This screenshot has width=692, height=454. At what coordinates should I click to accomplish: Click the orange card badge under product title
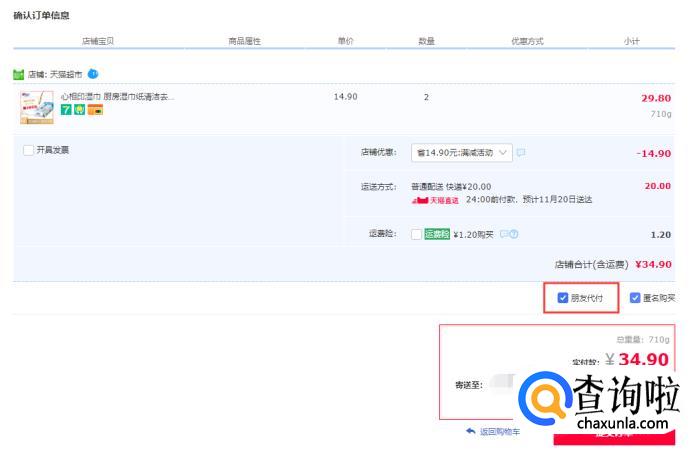tap(95, 110)
